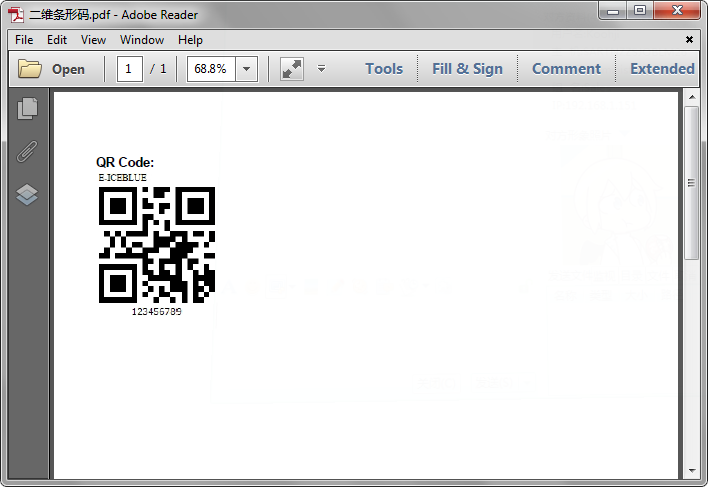Open the View menu
The height and width of the screenshot is (487, 708).
93,40
